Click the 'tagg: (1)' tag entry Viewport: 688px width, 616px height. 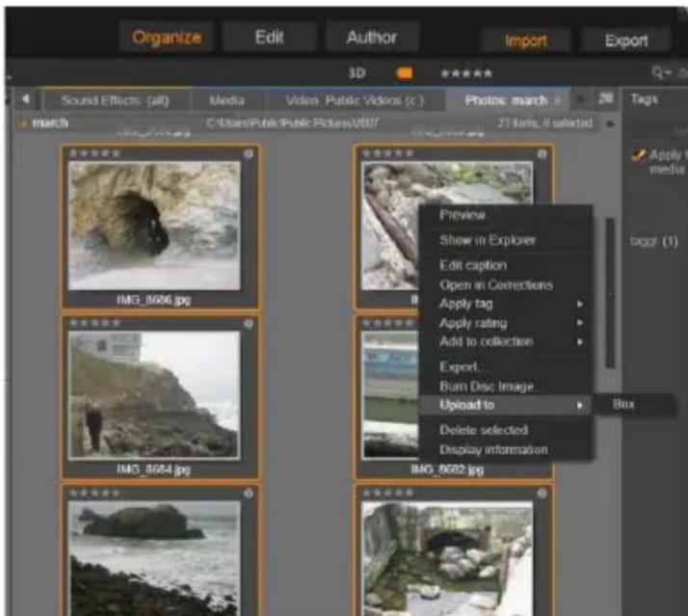click(x=654, y=242)
